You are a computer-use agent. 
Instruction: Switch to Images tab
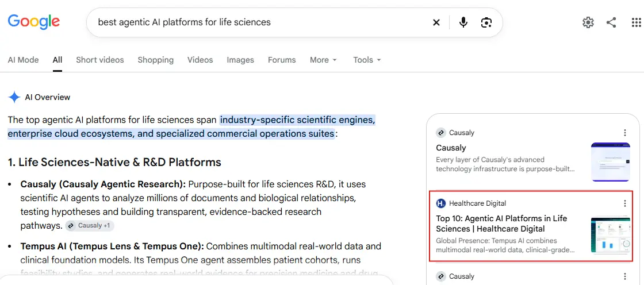coord(240,60)
